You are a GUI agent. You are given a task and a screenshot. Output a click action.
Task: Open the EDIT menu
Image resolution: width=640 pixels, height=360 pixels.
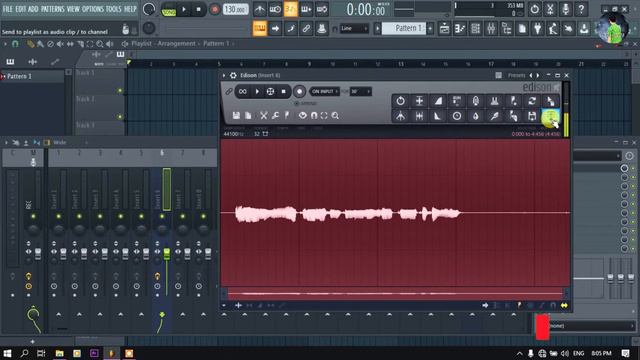(x=21, y=9)
